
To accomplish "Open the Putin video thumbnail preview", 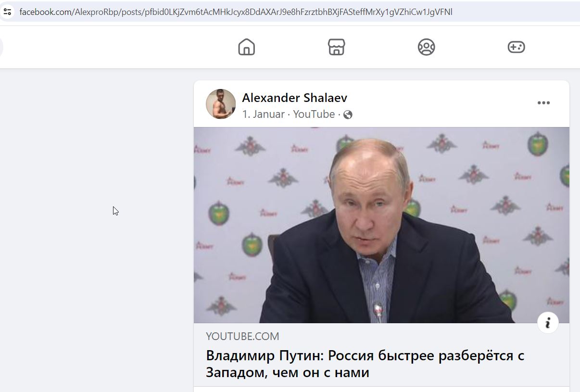I will point(381,225).
